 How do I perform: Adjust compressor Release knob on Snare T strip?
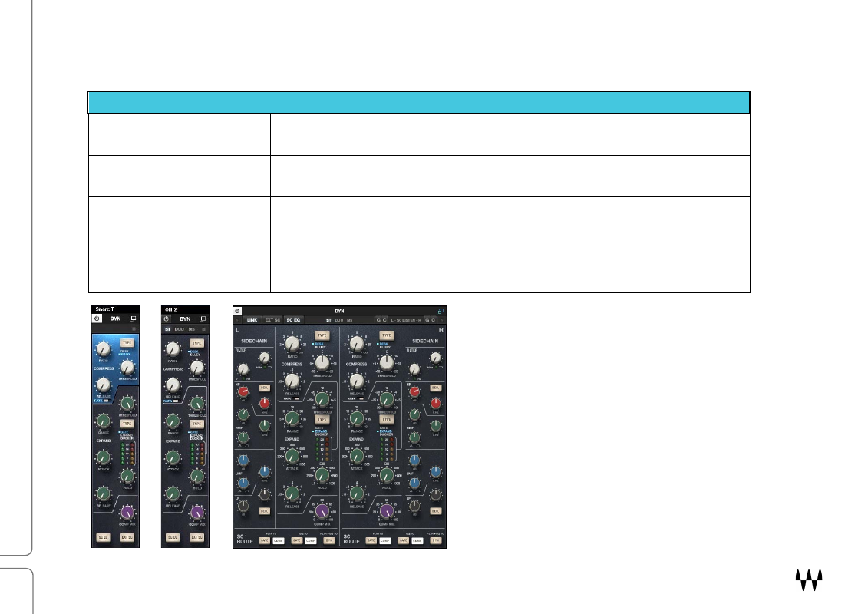click(x=104, y=385)
